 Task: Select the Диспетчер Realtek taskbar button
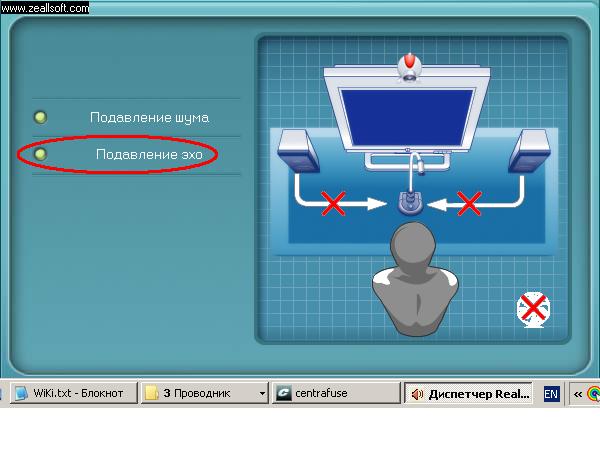coord(470,394)
